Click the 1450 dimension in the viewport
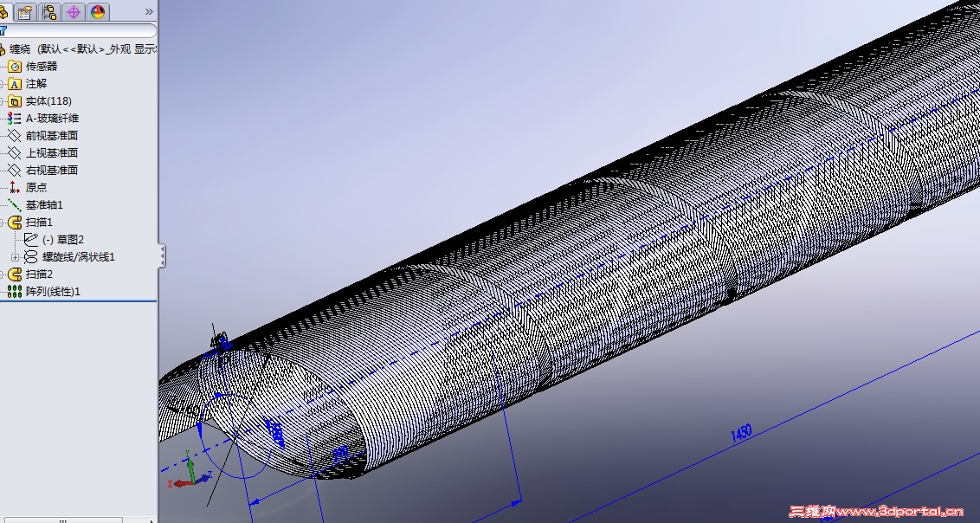The height and width of the screenshot is (523, 980). [740, 433]
